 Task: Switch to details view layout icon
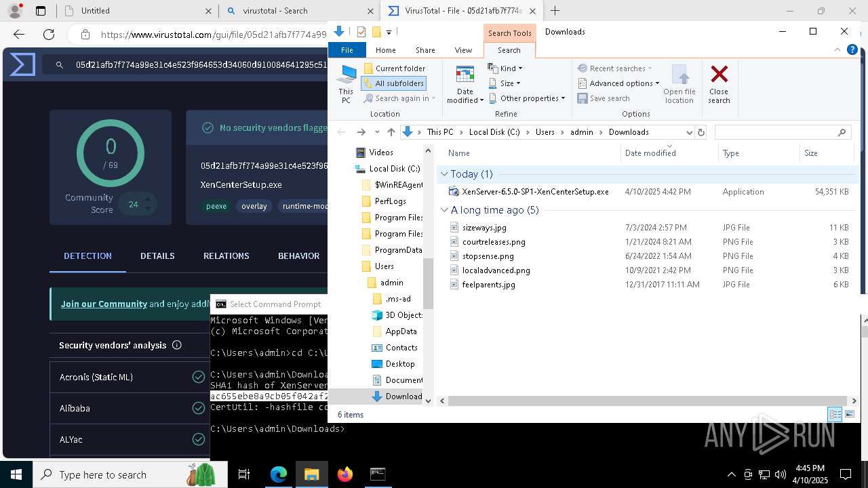[x=835, y=414]
